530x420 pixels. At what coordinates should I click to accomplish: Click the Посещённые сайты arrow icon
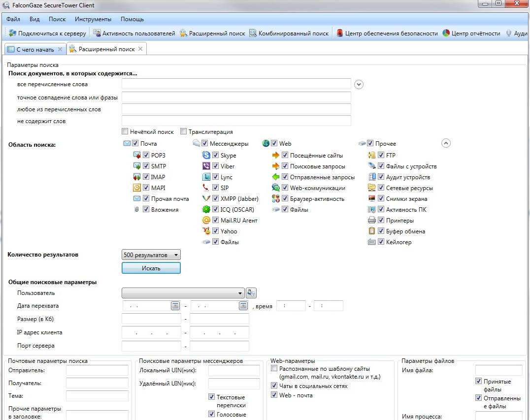[276, 155]
